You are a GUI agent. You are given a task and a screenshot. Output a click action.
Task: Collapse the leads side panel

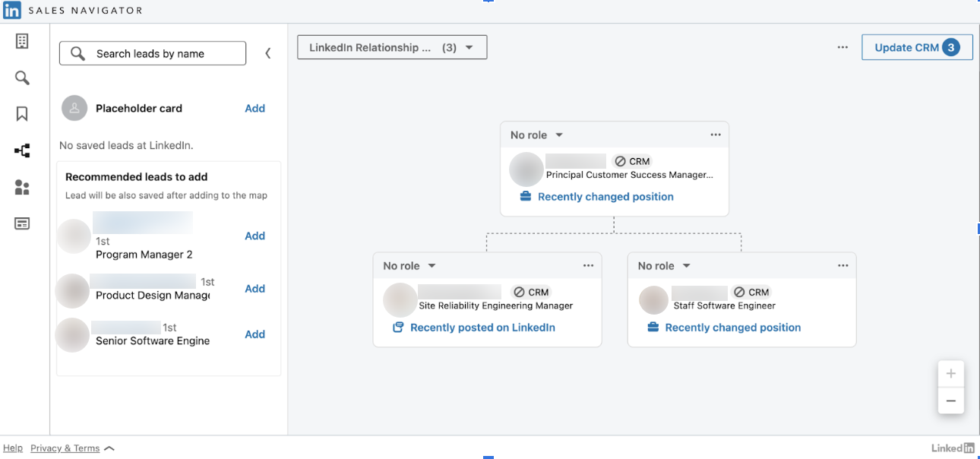[x=267, y=53]
